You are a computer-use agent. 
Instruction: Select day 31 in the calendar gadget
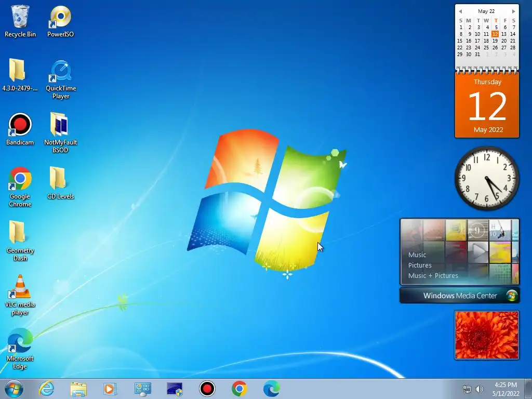tap(477, 54)
